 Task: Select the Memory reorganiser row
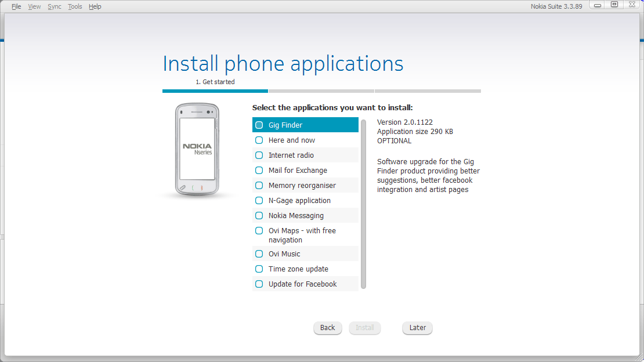(305, 185)
